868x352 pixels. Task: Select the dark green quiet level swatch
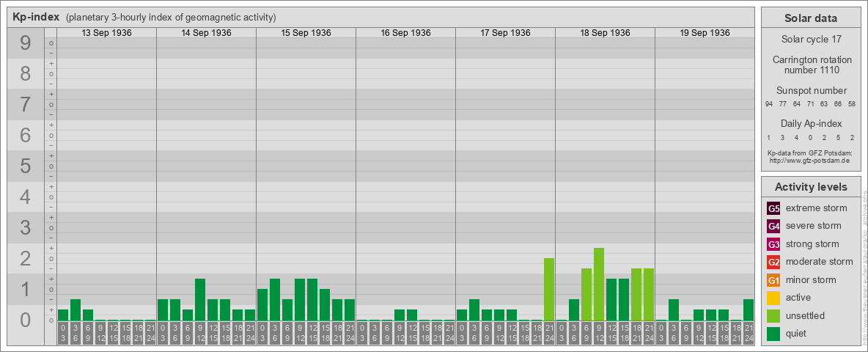[x=773, y=334]
